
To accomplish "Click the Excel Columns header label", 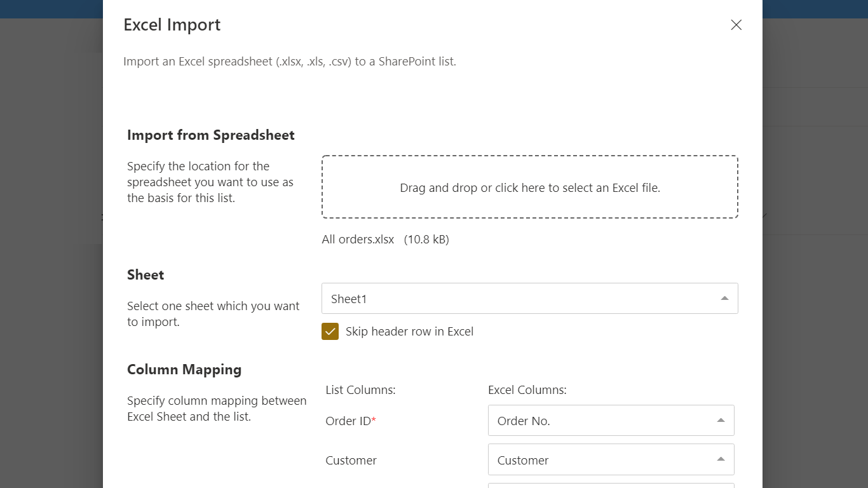I will [x=527, y=390].
